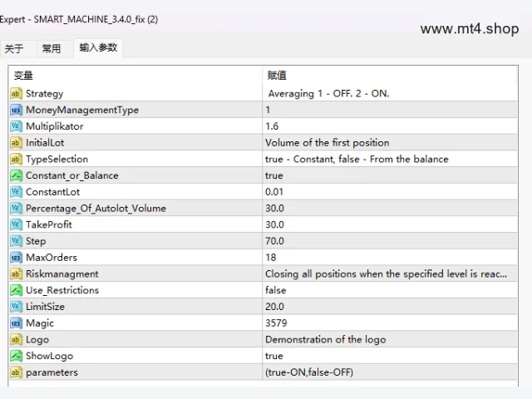Image resolution: width=532 pixels, height=399 pixels.
Task: Click the bool icon beside Use_Restrictions
Action: [16, 290]
